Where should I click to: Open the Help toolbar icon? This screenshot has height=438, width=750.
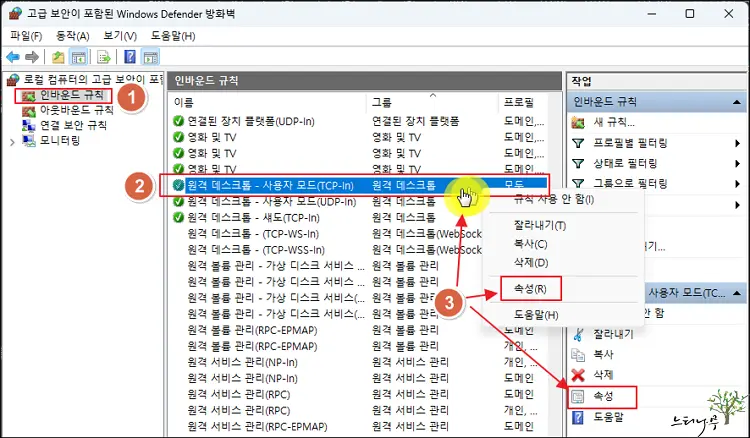(x=130, y=57)
